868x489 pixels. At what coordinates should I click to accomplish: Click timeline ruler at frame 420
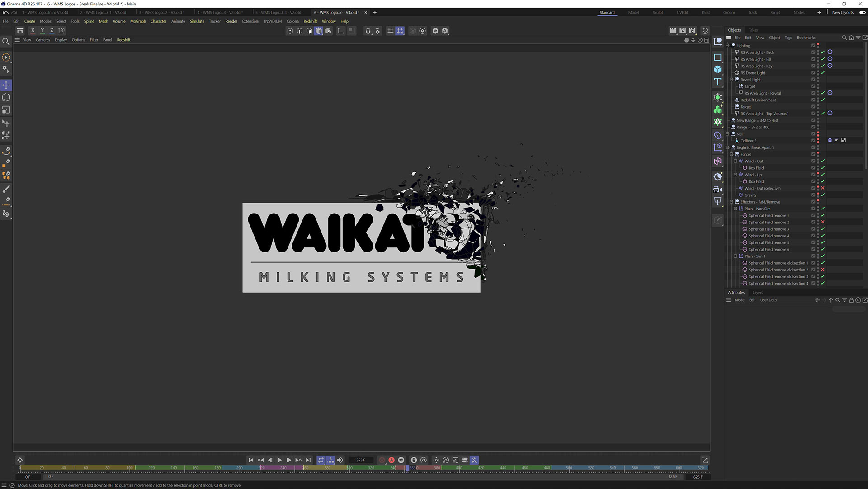481,468
